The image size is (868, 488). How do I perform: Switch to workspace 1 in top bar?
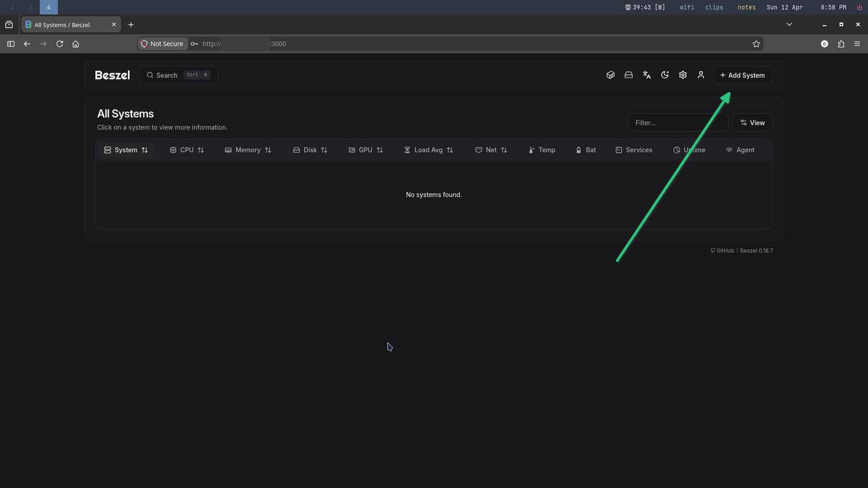click(13, 7)
